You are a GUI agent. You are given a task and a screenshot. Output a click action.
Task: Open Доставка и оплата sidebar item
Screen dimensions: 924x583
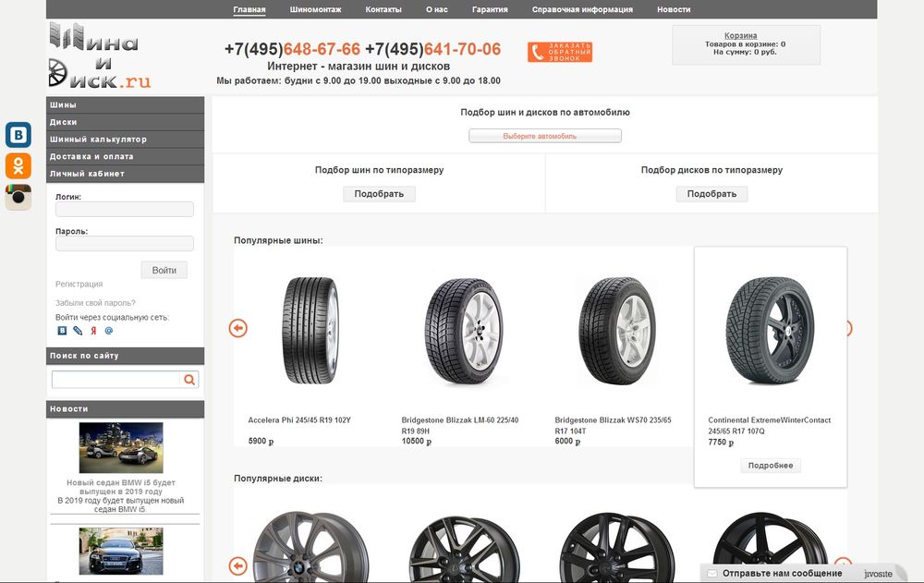125,156
